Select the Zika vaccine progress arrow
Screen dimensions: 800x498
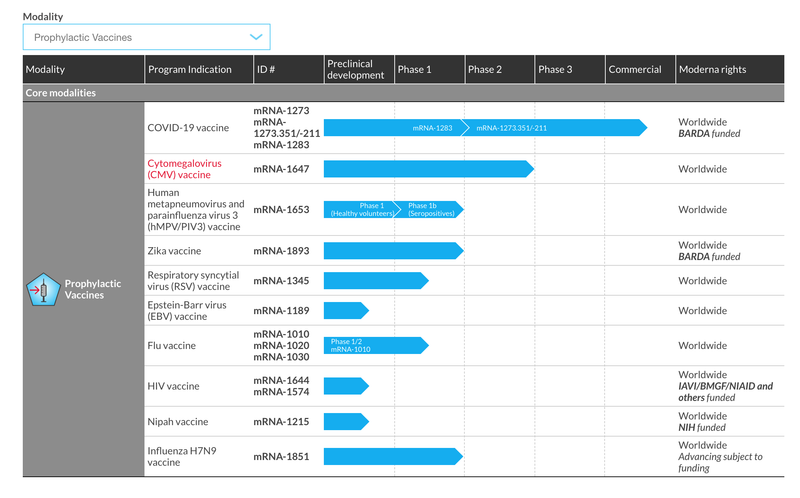tap(392, 250)
